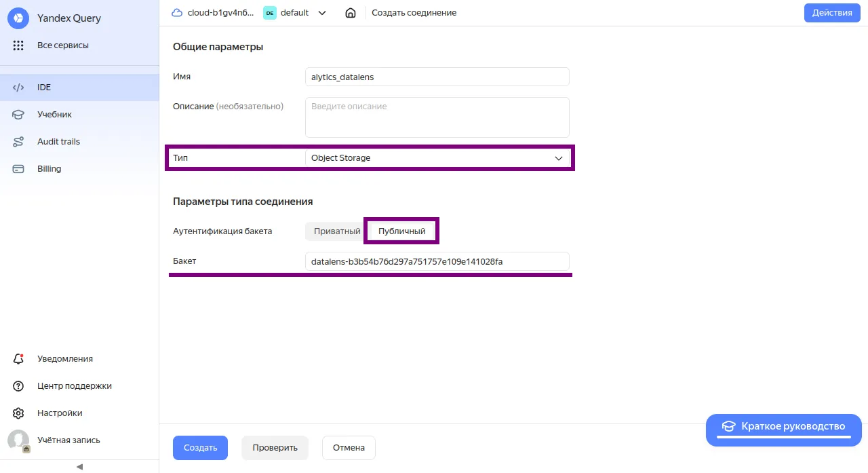The height and width of the screenshot is (473, 868).
Task: Click the Создать button
Action: [201, 448]
